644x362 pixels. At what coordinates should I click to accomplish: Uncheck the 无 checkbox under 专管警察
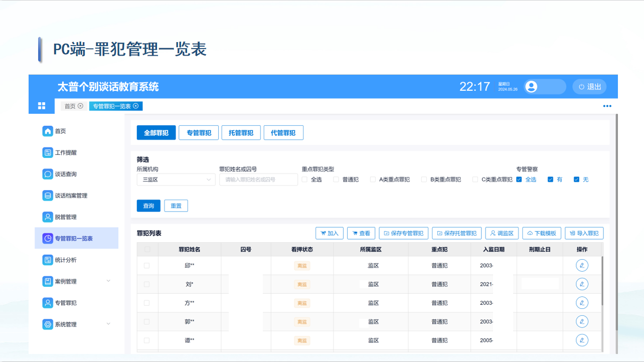pos(576,179)
